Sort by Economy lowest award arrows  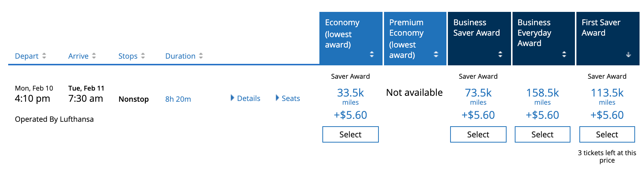coord(372,54)
